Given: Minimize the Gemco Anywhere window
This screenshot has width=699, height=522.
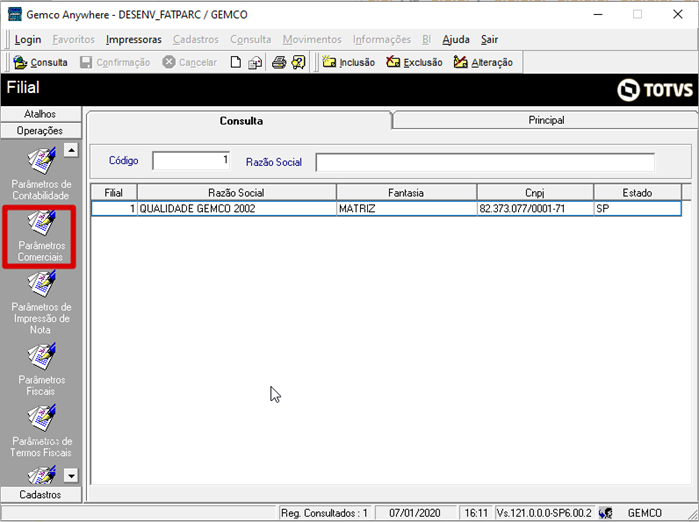Looking at the screenshot, I should 598,14.
